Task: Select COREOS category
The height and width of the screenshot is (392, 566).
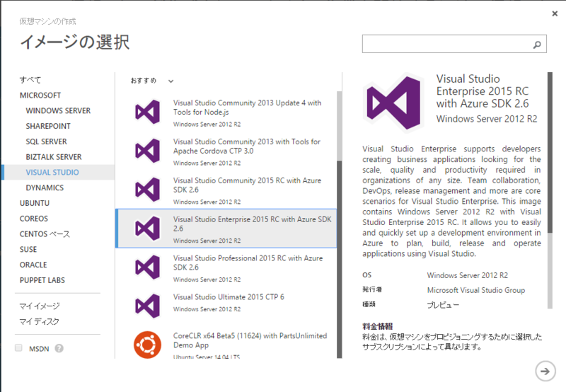Action: (x=34, y=219)
